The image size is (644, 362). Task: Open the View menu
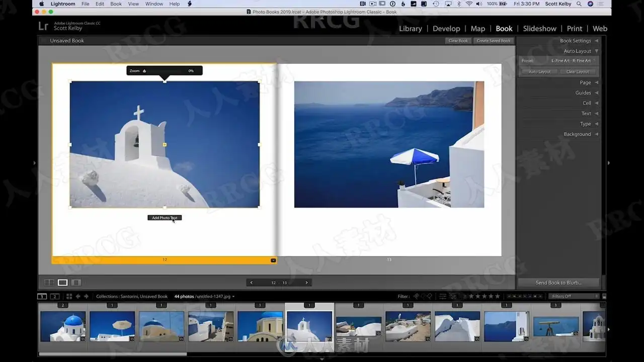click(133, 4)
